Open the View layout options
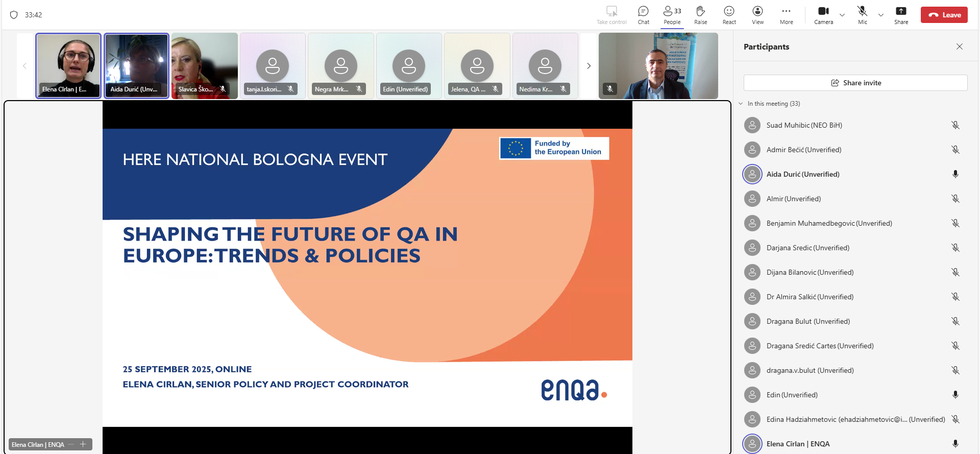 click(757, 14)
